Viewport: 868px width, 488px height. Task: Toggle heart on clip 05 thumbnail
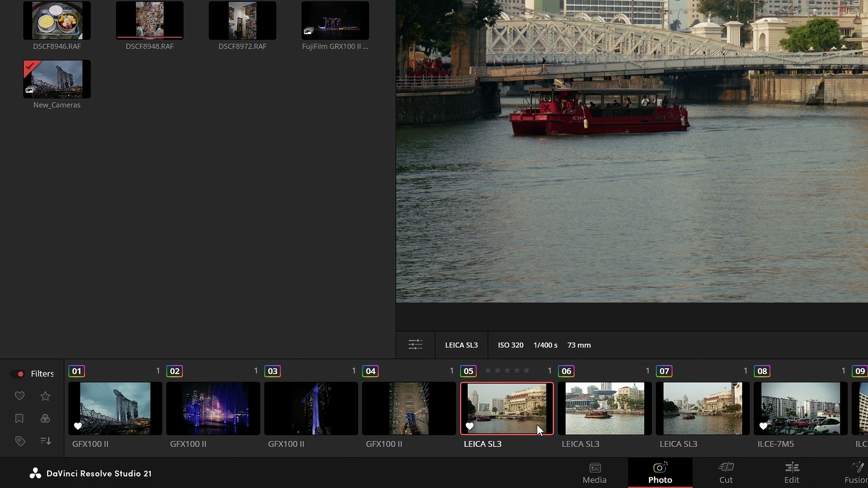[x=470, y=426]
